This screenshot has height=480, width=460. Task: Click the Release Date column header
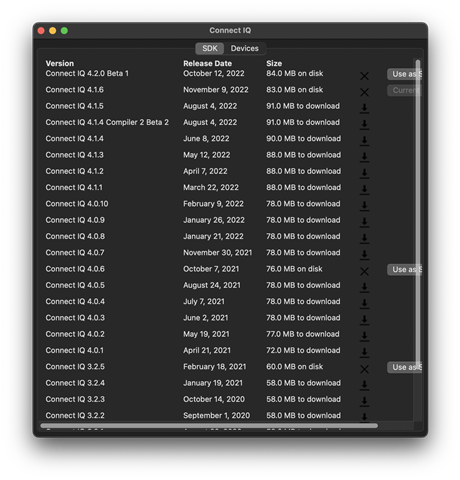tap(207, 63)
